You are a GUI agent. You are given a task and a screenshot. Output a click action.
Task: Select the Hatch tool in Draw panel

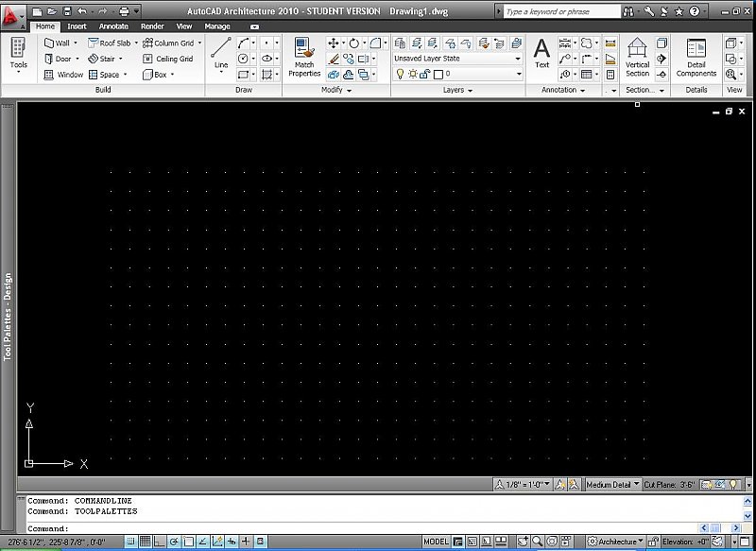coord(266,75)
